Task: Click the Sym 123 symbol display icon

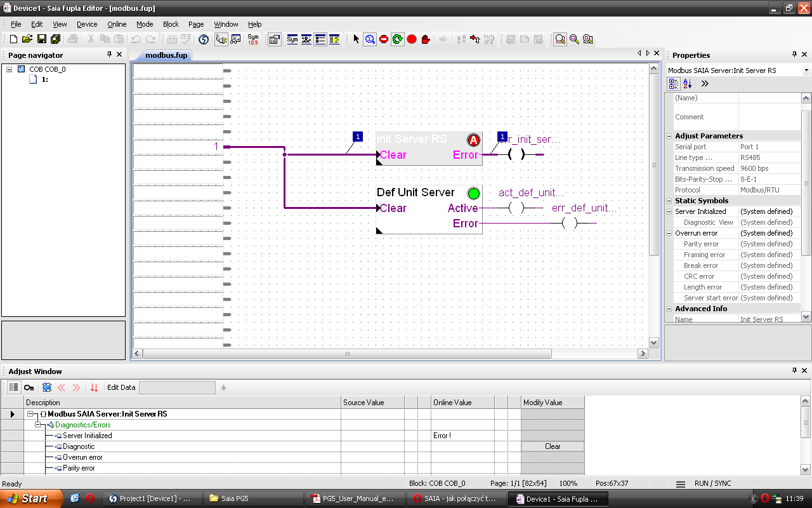Action: point(253,39)
